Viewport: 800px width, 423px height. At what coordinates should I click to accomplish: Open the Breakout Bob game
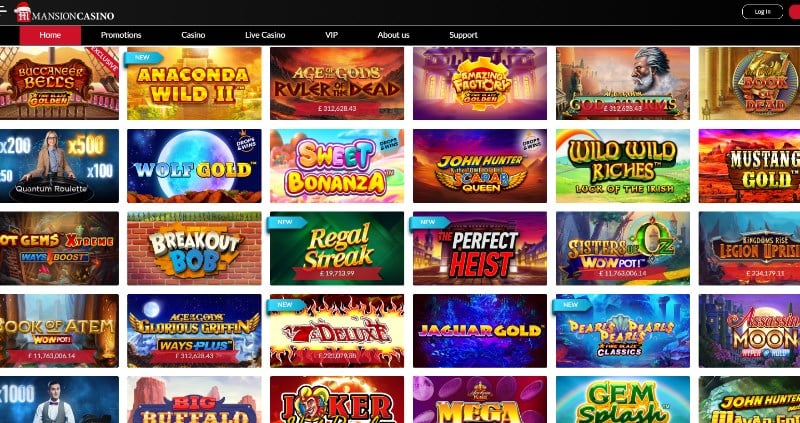tap(194, 248)
